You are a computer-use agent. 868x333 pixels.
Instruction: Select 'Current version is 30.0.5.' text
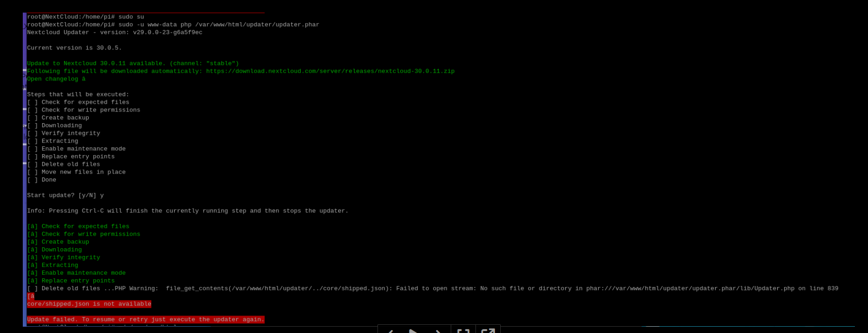click(x=74, y=48)
